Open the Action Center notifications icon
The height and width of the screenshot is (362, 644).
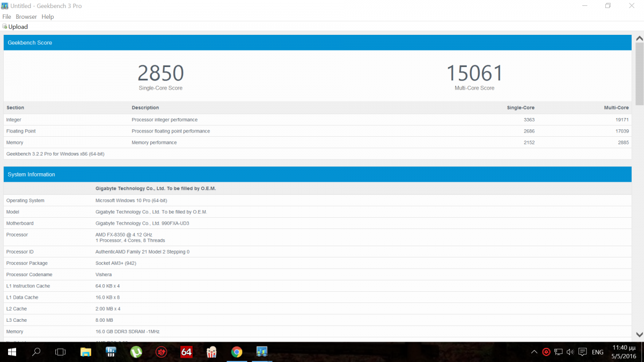(x=582, y=352)
